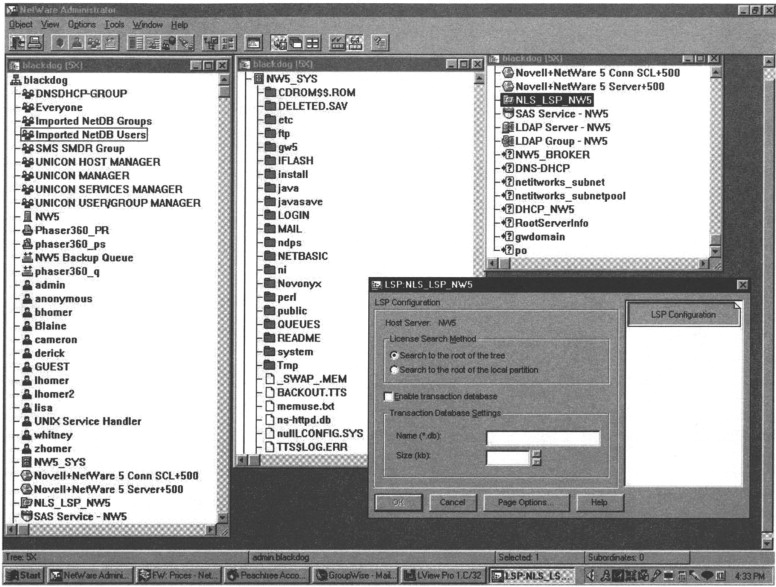Click the Size (kb) spinner up arrow
Image resolution: width=776 pixels, height=587 pixels.
click(x=536, y=454)
